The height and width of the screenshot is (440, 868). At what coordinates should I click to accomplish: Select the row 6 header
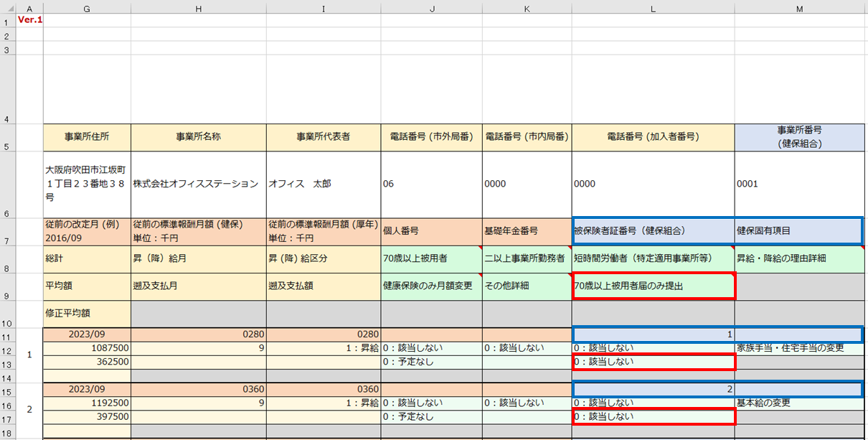[x=7, y=213]
